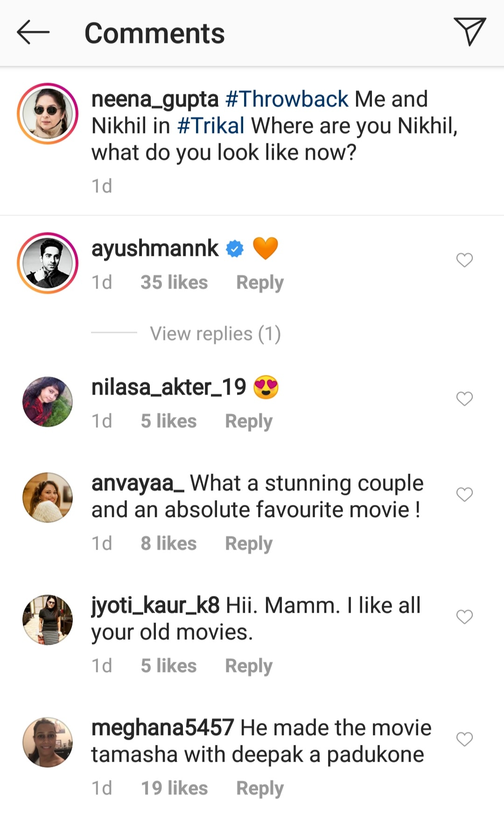Like nilasa_akter_19's comment with the heart
The image size is (504, 822).
point(464,399)
